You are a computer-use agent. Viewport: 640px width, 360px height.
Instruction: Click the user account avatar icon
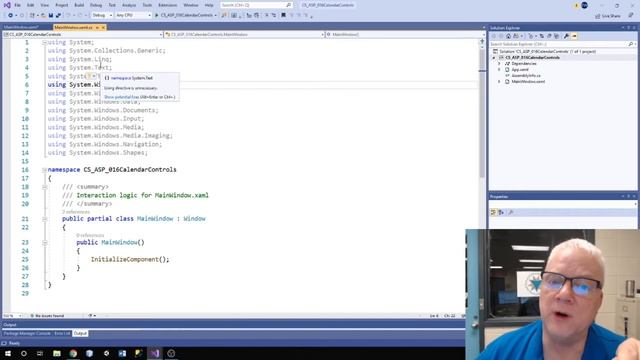(x=584, y=5)
